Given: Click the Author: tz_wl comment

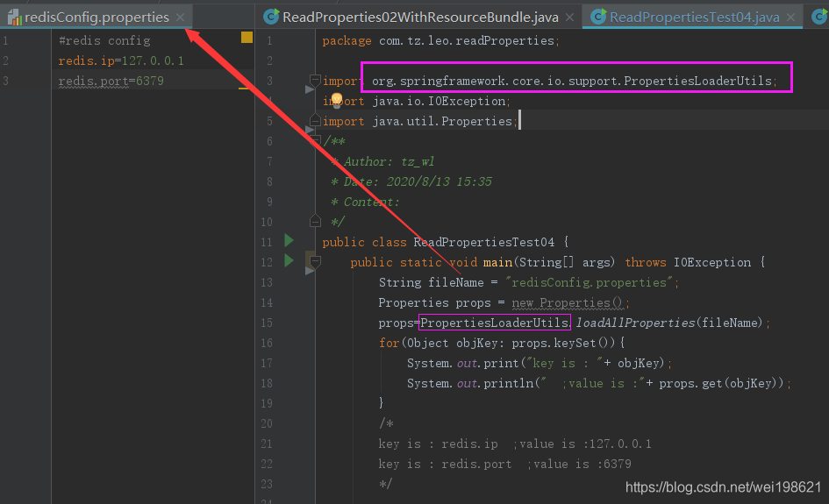Looking at the screenshot, I should (x=389, y=161).
